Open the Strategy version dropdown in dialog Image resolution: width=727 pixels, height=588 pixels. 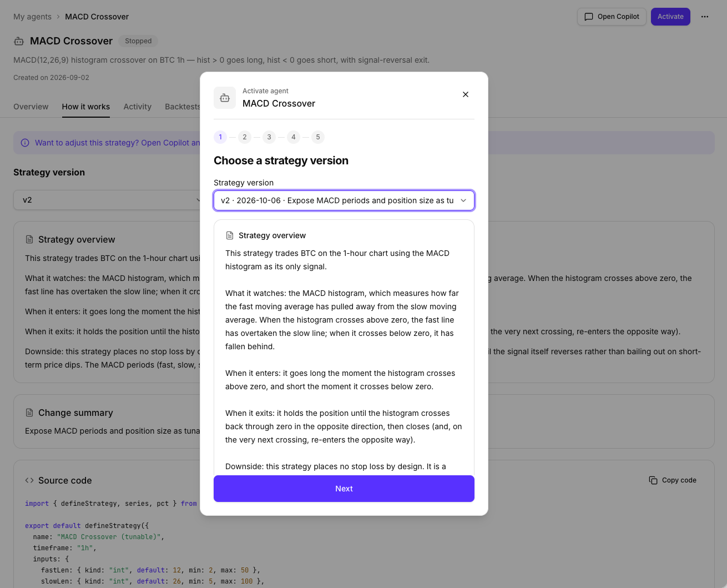(x=344, y=200)
